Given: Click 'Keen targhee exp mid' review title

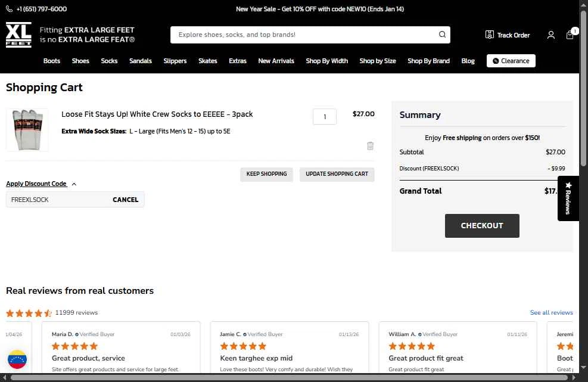Looking at the screenshot, I should pos(256,358).
